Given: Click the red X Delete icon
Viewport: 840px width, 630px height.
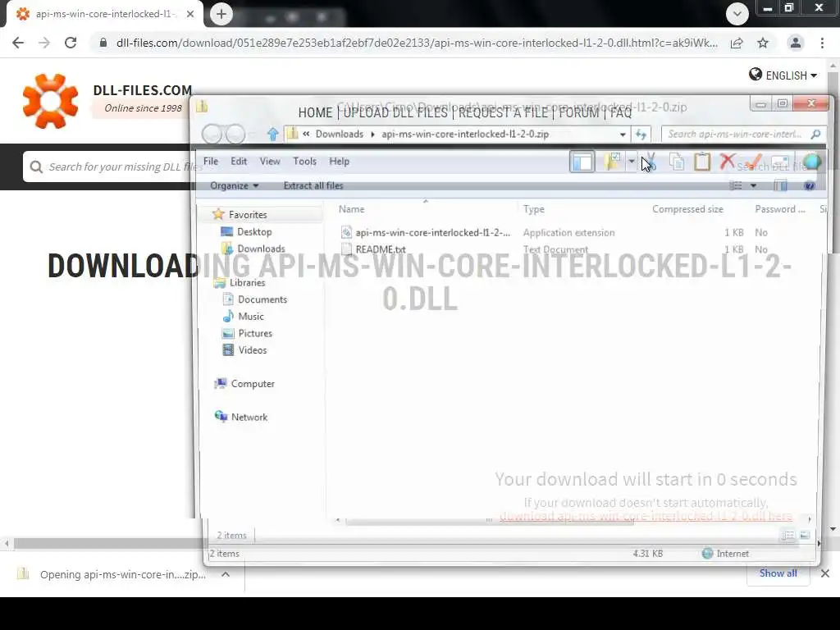Looking at the screenshot, I should [x=727, y=162].
